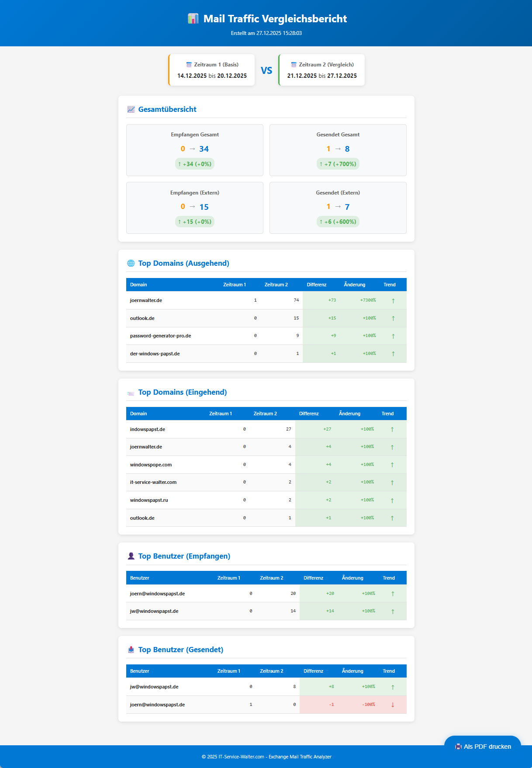Click the bar chart icon in report title
Viewport: 532px width, 768px height.
[x=193, y=18]
